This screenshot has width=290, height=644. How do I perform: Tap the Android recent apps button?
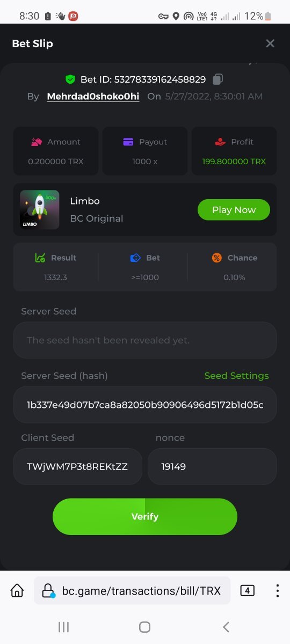tap(63, 627)
